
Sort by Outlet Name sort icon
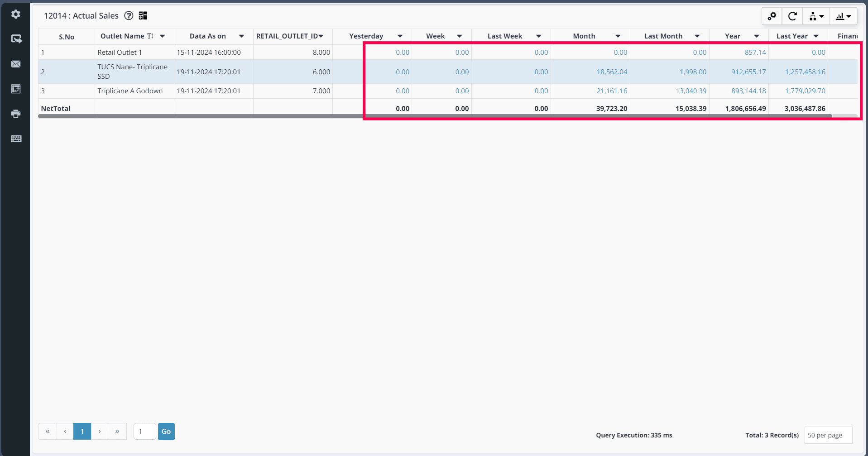point(150,36)
